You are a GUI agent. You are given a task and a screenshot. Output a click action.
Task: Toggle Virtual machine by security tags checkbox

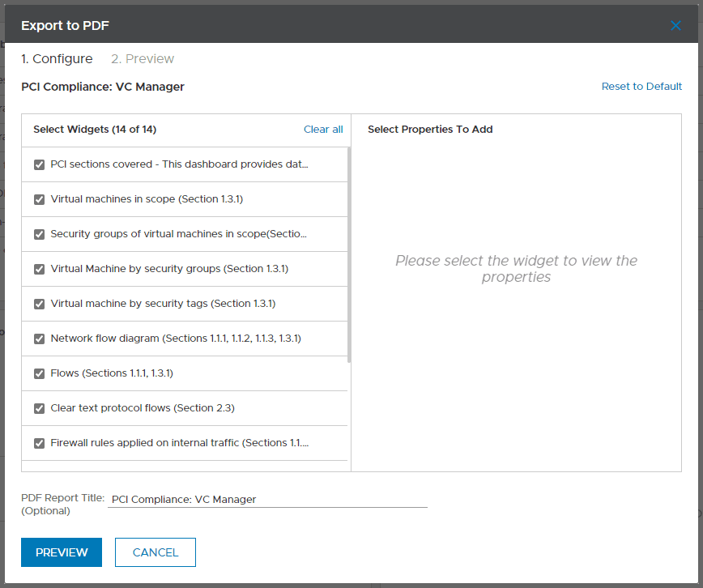39,305
